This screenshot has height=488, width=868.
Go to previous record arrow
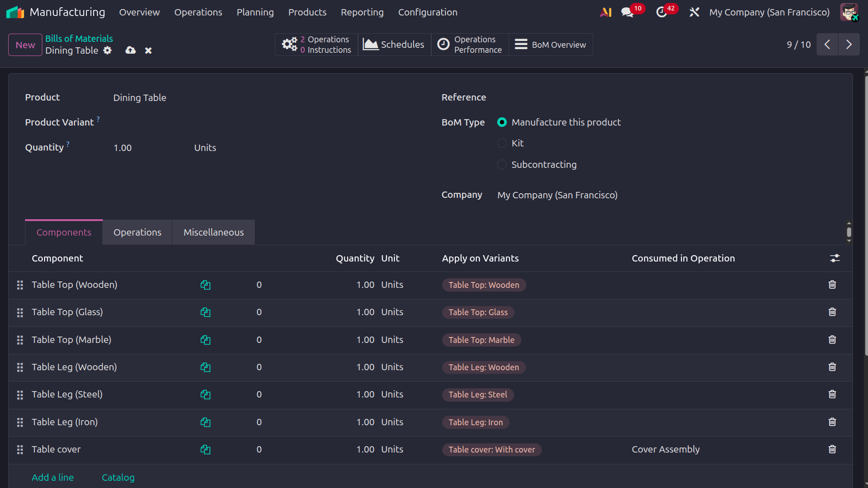(827, 45)
